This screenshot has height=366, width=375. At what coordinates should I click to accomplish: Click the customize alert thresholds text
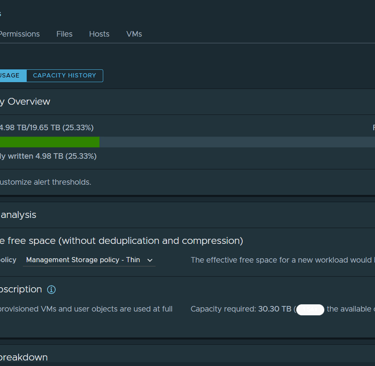point(45,182)
